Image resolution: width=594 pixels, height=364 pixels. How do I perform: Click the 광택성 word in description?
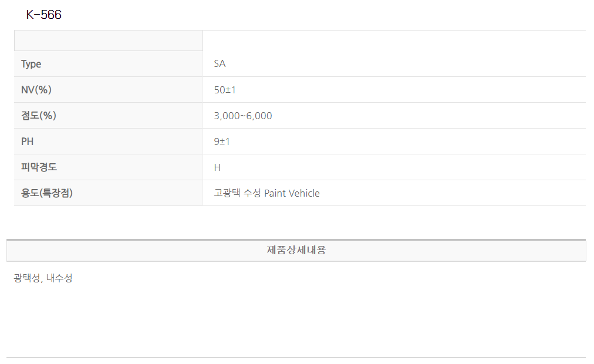[26, 278]
